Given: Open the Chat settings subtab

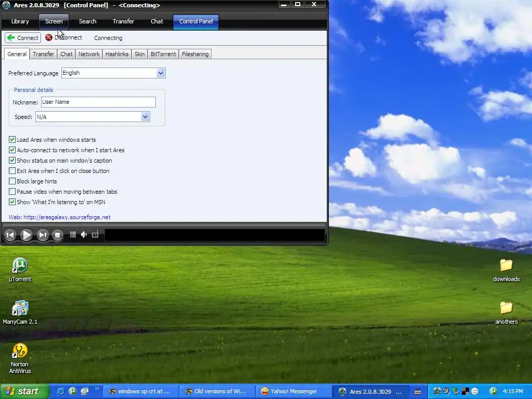Looking at the screenshot, I should point(66,54).
